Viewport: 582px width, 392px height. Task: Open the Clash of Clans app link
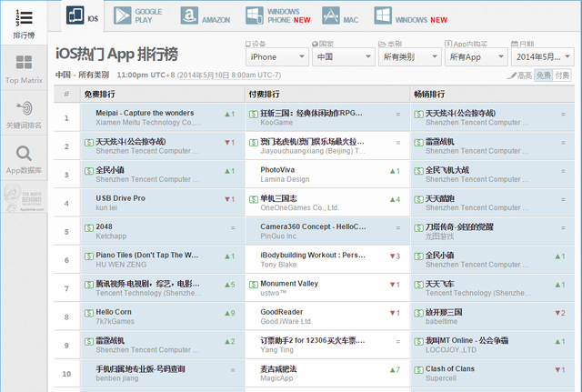click(x=450, y=368)
